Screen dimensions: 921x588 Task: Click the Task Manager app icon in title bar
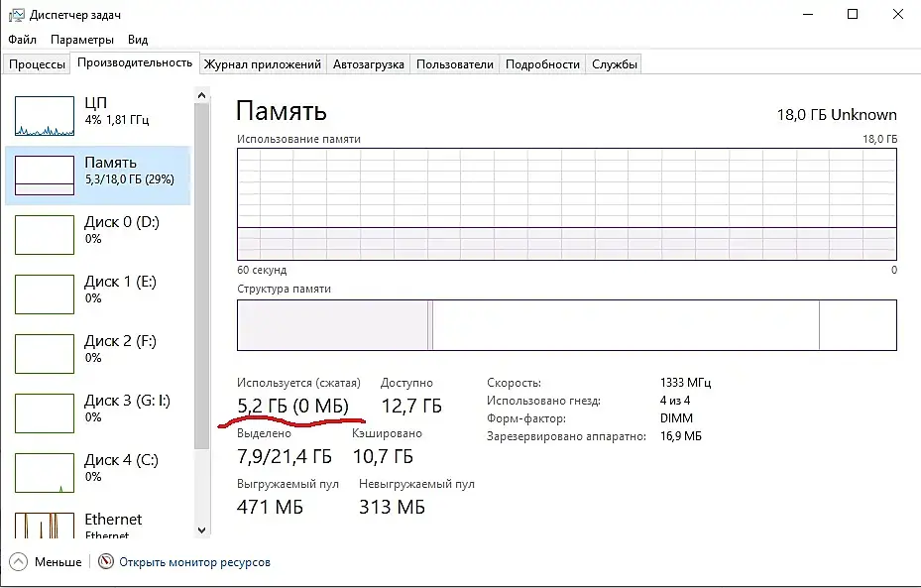point(16,15)
